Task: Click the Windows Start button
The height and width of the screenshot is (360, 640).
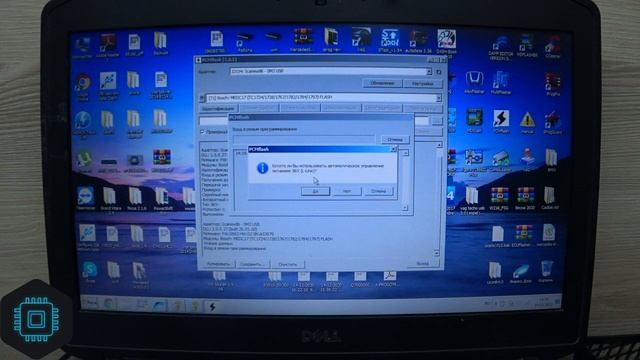Action: pos(90,303)
